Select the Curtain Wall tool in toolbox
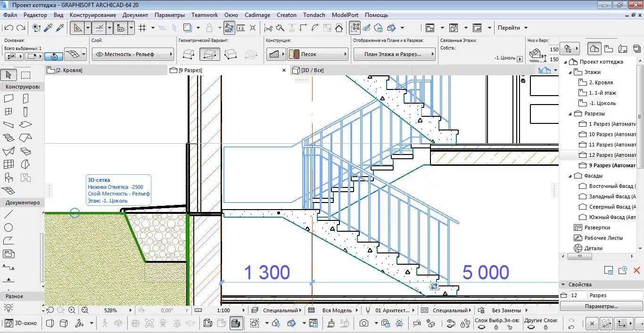This screenshot has height=333, width=644. click(x=8, y=164)
